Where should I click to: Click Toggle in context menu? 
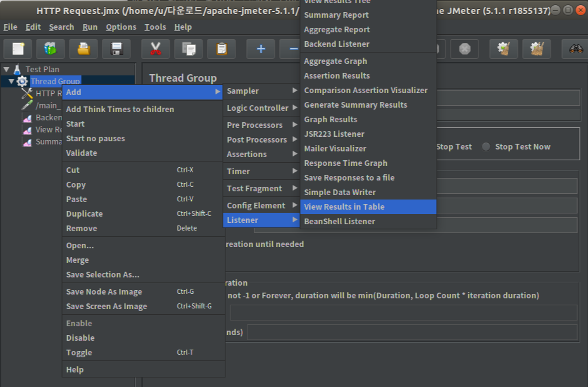click(142, 352)
